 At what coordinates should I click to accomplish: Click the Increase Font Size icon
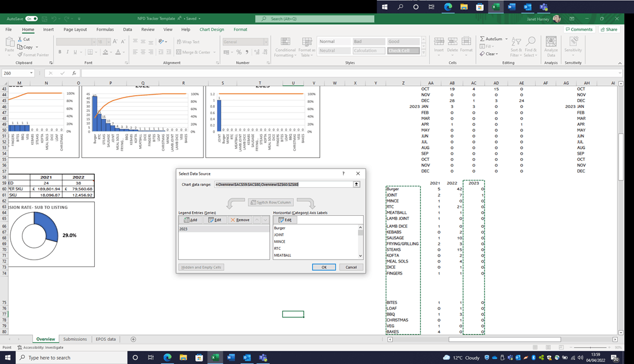pos(115,42)
